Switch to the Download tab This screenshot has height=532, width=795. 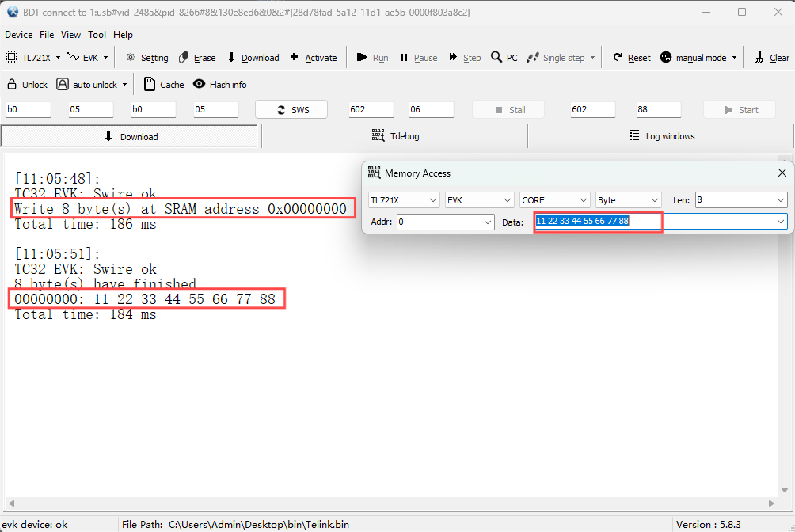click(131, 136)
